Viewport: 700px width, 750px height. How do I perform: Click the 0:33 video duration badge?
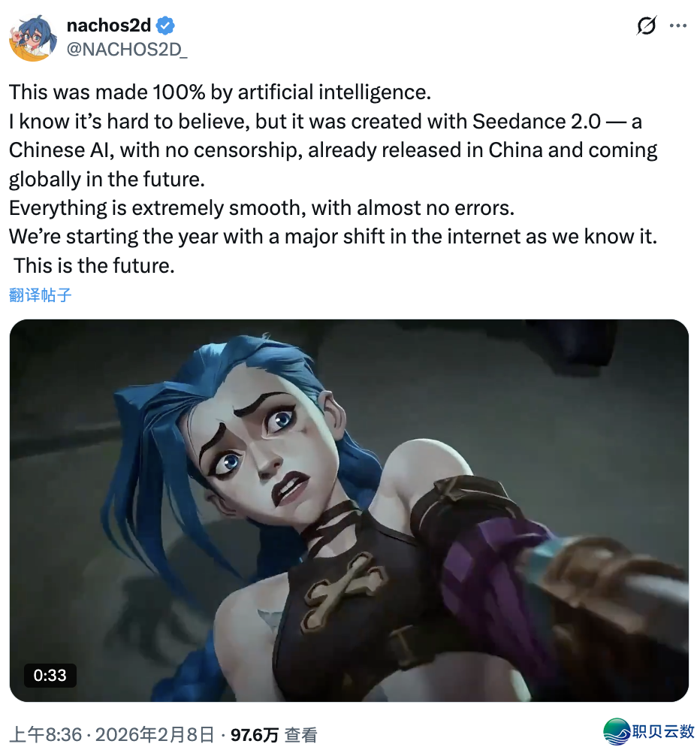(x=50, y=675)
